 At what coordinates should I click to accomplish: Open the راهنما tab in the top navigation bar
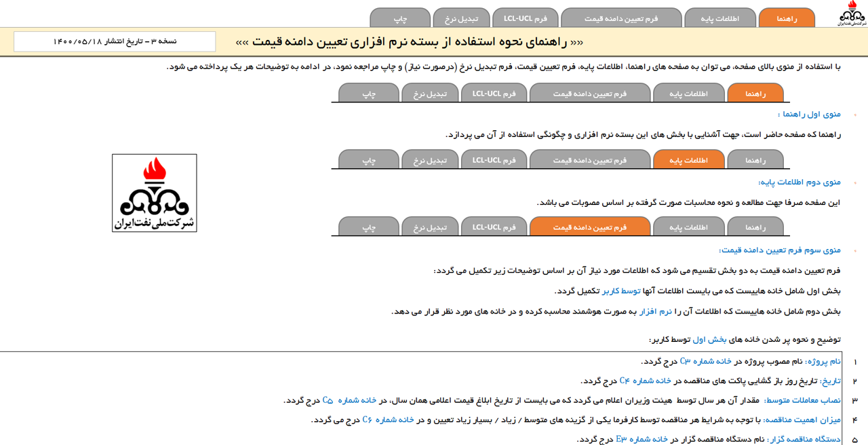787,18
